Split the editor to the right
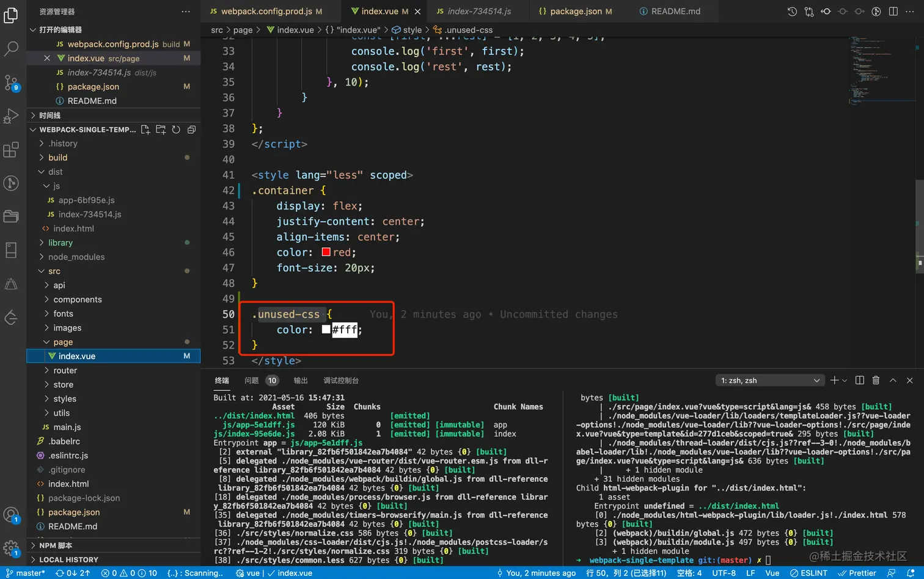Screen dimensions: 924x579 (x=893, y=12)
